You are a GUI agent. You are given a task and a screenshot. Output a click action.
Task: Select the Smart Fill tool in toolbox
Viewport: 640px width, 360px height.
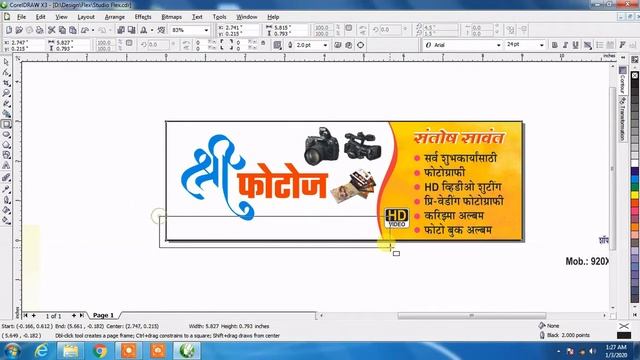(x=6, y=113)
